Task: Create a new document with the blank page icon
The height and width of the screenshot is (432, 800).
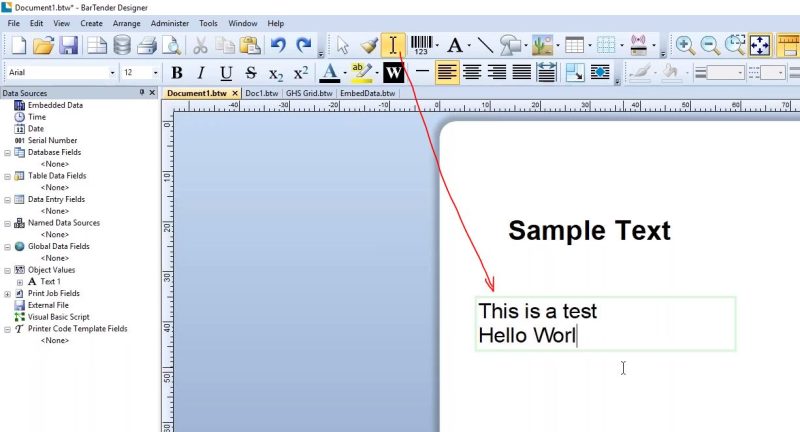Action: tap(19, 45)
